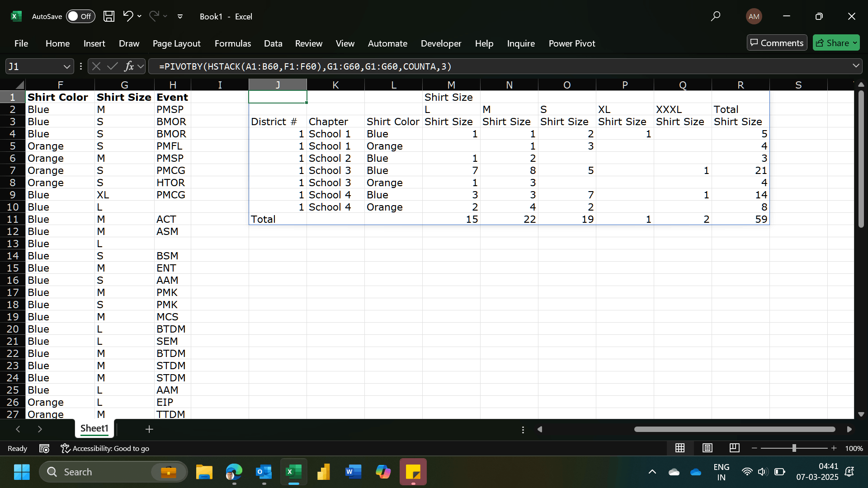The width and height of the screenshot is (868, 488).
Task: Switch to the Home tab
Action: click(57, 43)
